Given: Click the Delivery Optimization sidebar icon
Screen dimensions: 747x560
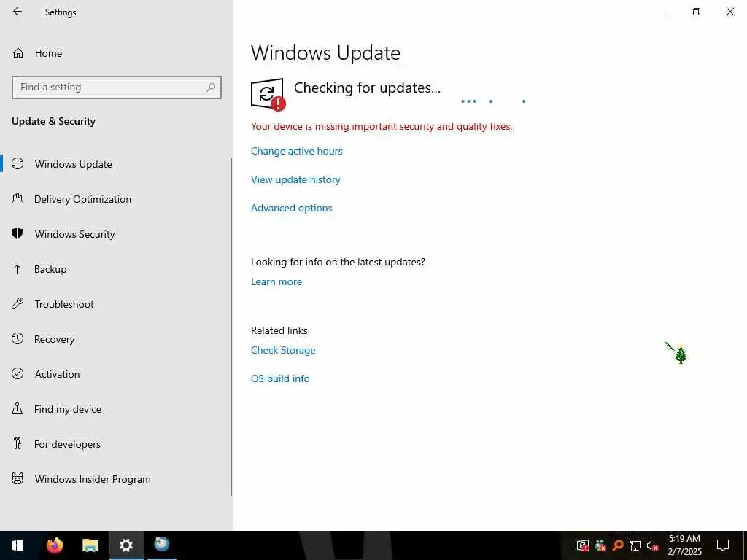Looking at the screenshot, I should pyautogui.click(x=18, y=198).
